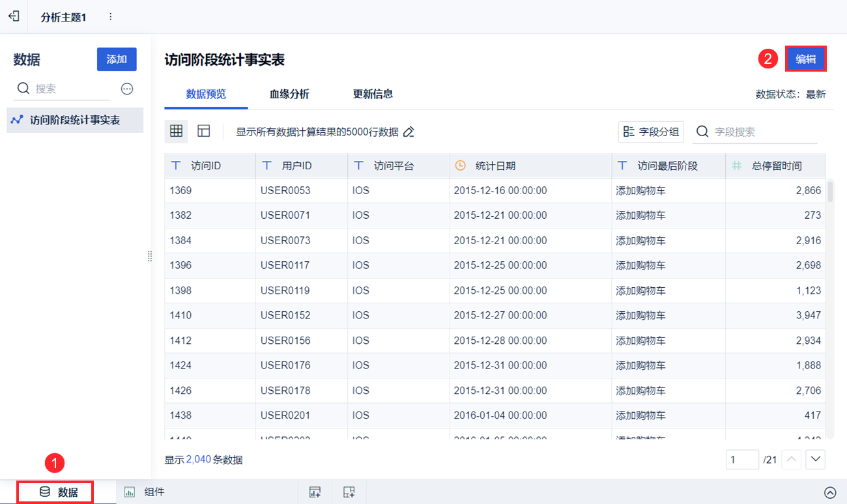
Task: Click the 访问平台 column header
Action: [399, 166]
